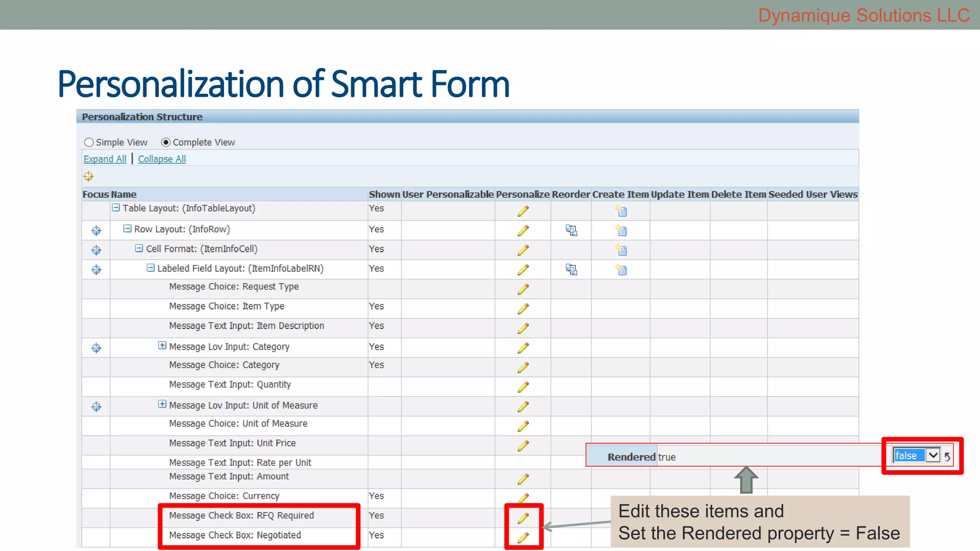Click focus icon for Lov Input Category

(x=96, y=348)
